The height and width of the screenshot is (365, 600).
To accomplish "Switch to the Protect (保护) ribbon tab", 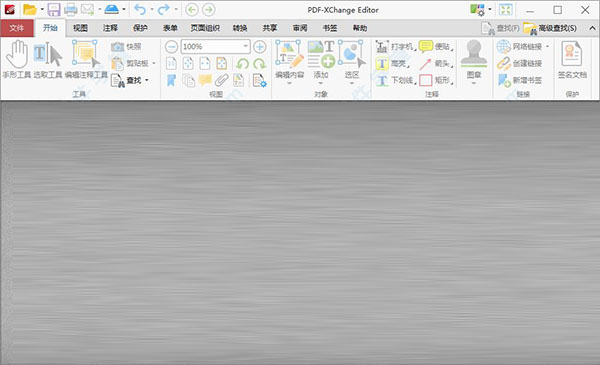I will tap(140, 28).
